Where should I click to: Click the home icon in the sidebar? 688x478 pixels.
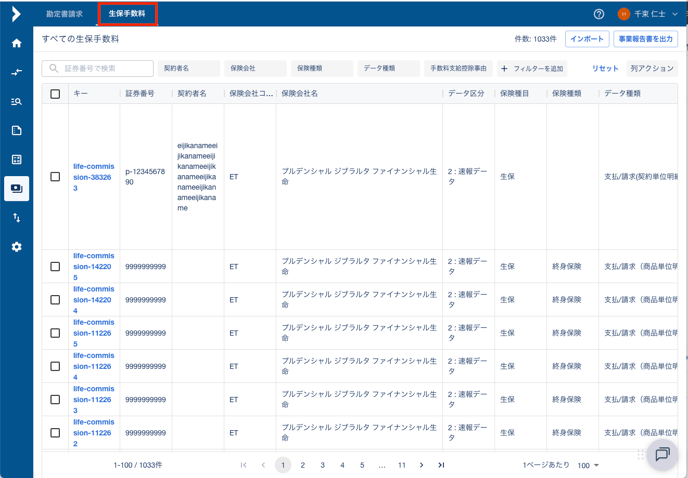16,43
